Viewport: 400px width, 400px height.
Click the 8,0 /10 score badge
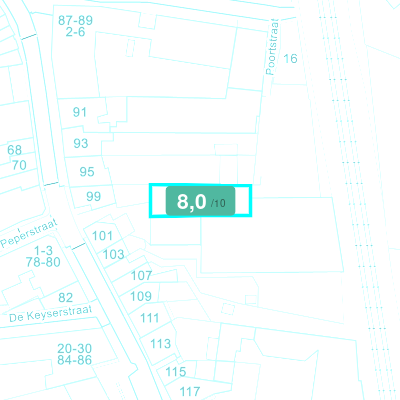coord(201,201)
